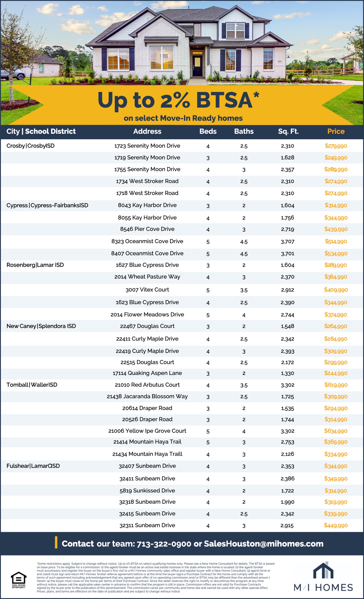The width and height of the screenshot is (364, 599).
Task: Click the Equal Housing Opportunity logo
Action: pos(18,580)
